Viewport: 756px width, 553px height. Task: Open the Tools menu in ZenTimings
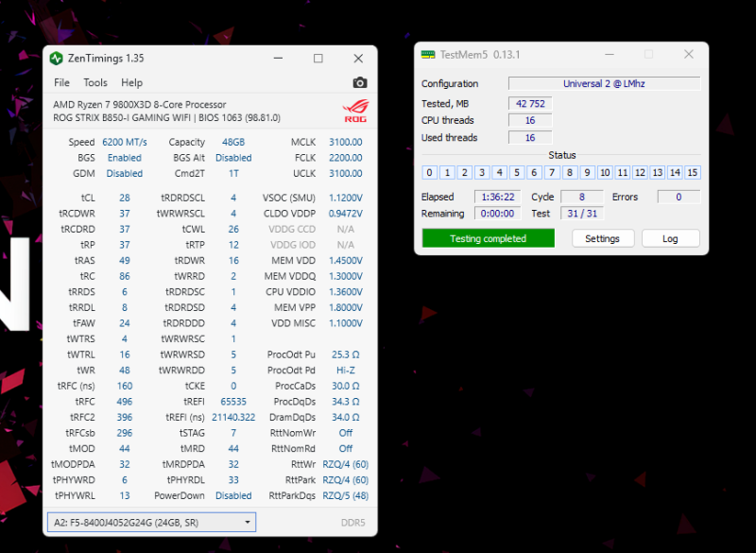pyautogui.click(x=95, y=82)
